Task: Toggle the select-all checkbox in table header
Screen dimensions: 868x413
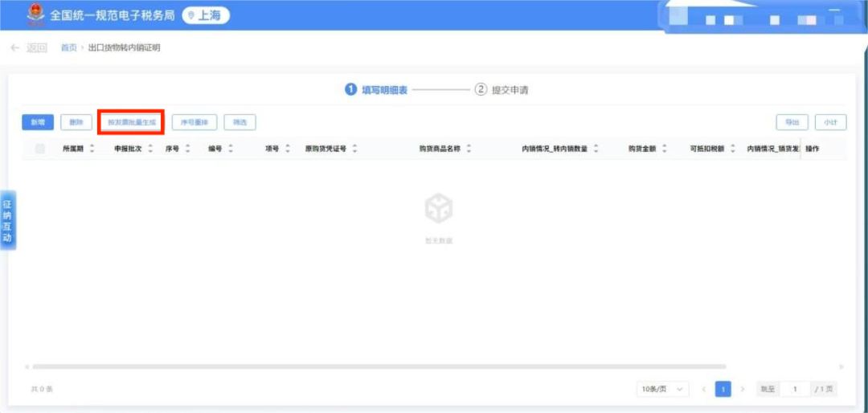Action: pos(40,149)
